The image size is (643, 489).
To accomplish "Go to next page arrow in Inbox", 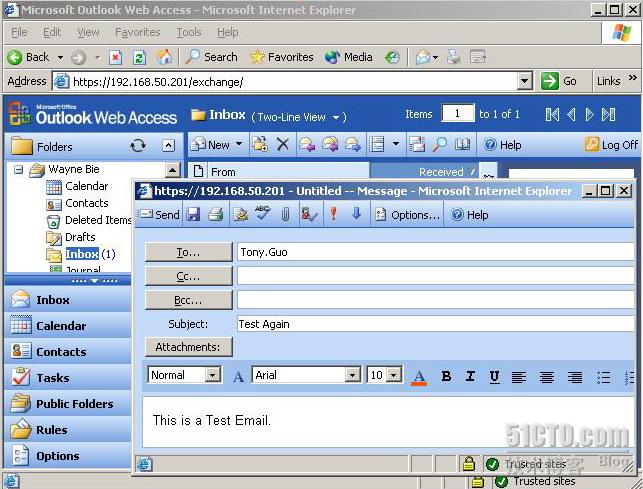I will click(x=589, y=114).
